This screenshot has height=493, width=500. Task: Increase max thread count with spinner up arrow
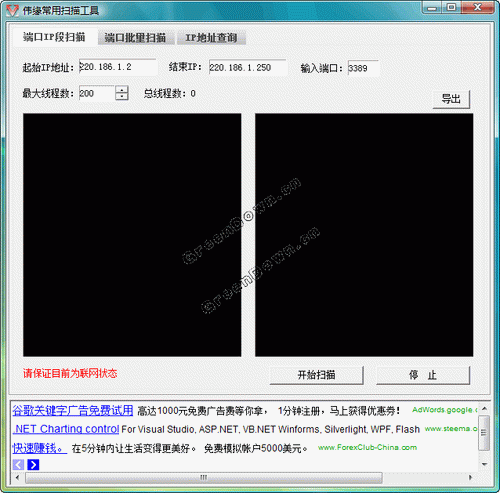[x=122, y=89]
